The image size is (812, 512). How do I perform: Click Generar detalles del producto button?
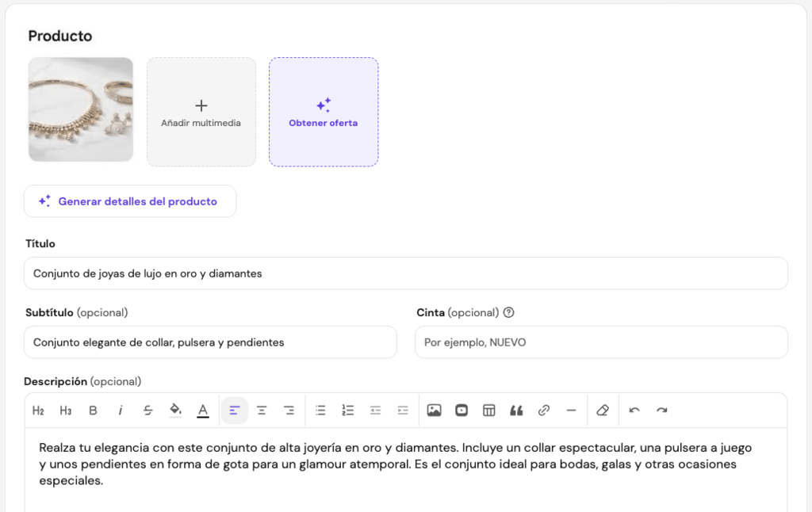130,201
